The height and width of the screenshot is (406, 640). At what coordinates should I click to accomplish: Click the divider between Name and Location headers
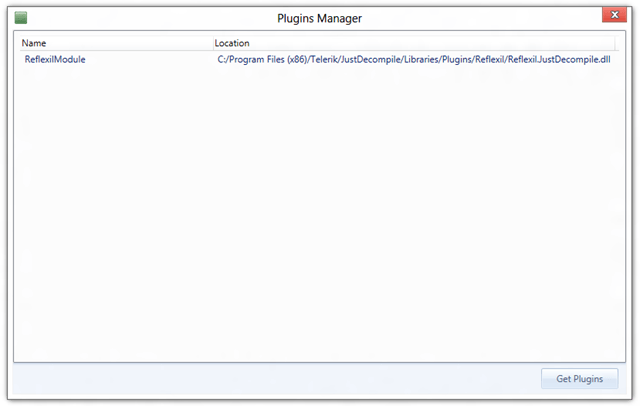click(x=213, y=43)
